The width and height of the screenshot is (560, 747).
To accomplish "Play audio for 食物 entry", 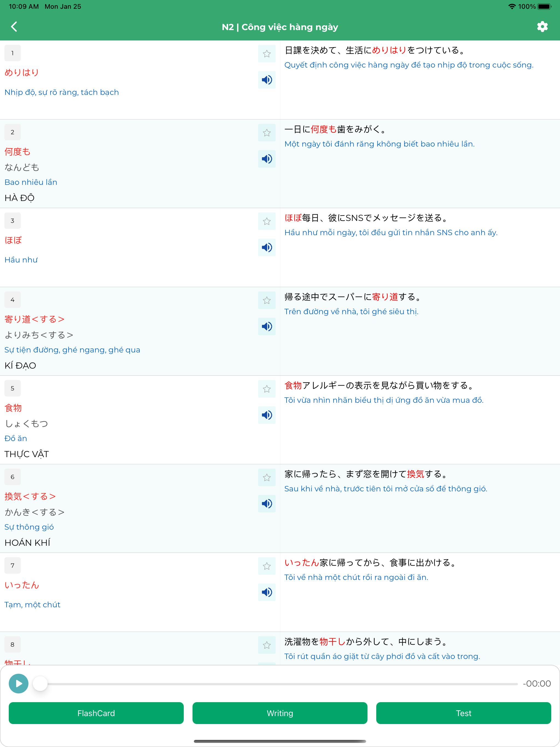I will click(267, 415).
